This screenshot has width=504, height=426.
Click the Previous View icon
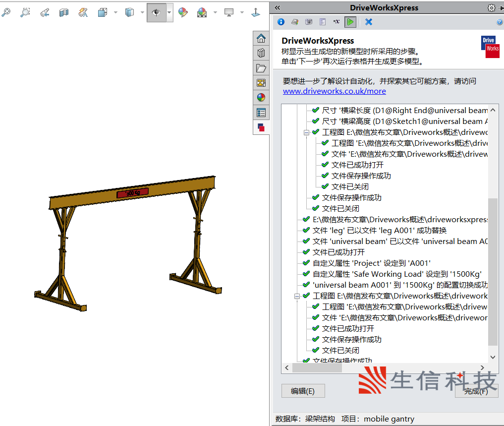(45, 12)
